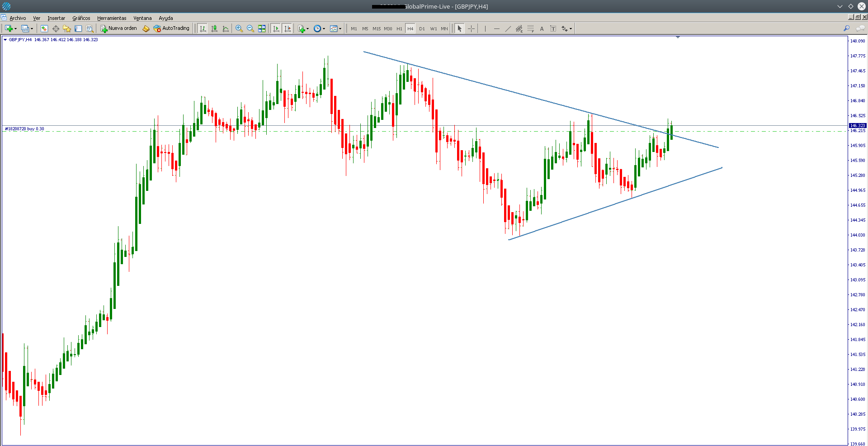Switch to the W1 timeframe
868x446 pixels.
[434, 28]
